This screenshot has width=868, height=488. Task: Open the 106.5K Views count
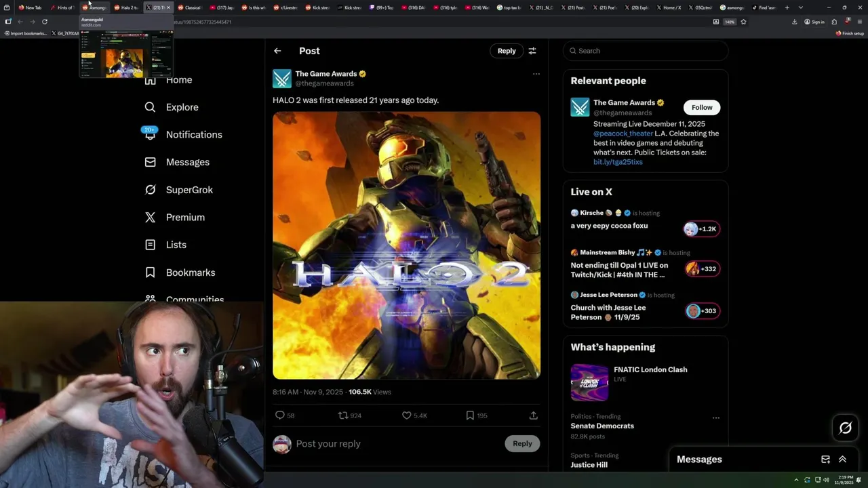pos(370,392)
